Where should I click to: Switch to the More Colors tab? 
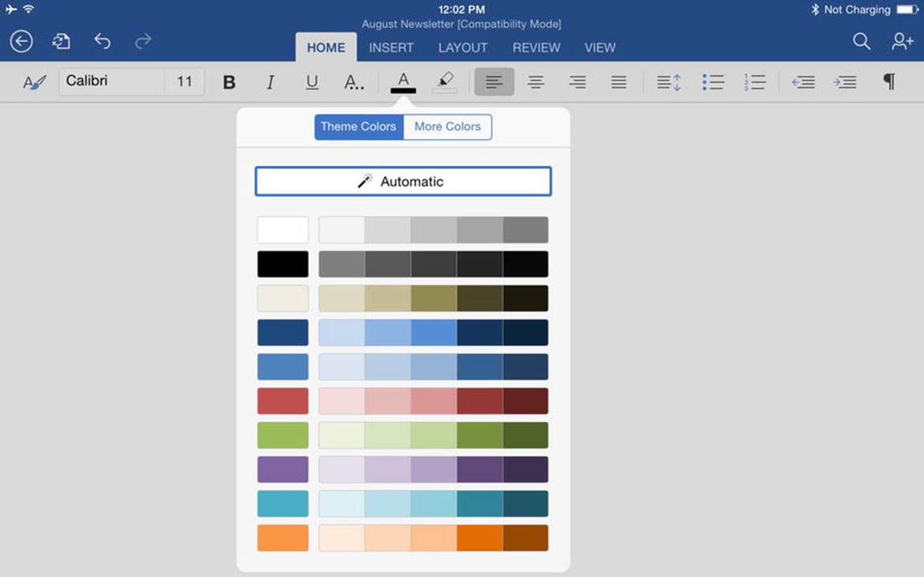click(x=448, y=126)
